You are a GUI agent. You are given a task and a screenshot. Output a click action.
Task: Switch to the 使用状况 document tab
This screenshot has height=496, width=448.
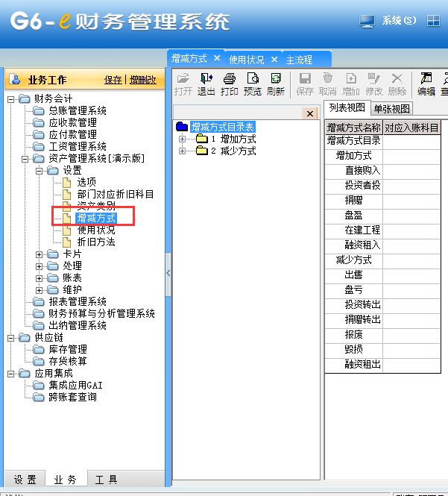246,59
